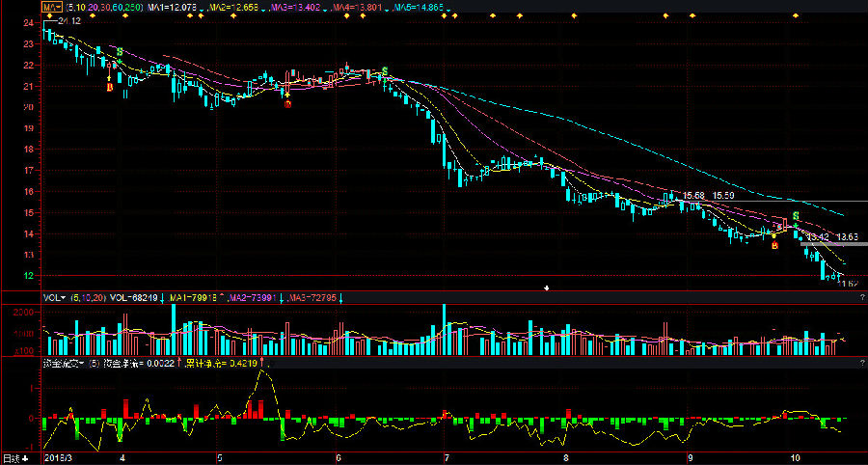Viewport: 868px width, 465px height.
Task: Click the rightmost yellow marker on top row
Action: [796, 16]
